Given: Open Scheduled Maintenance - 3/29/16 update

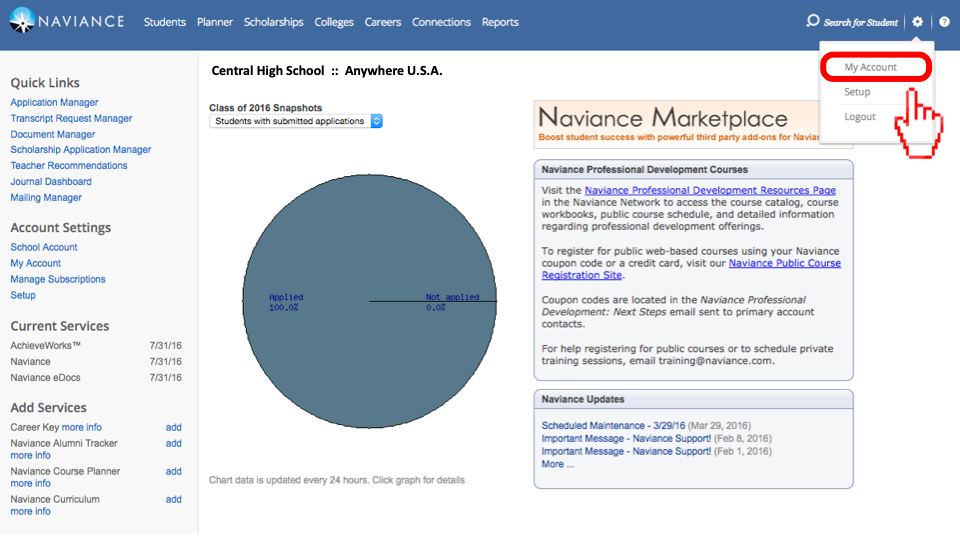Looking at the screenshot, I should (613, 426).
